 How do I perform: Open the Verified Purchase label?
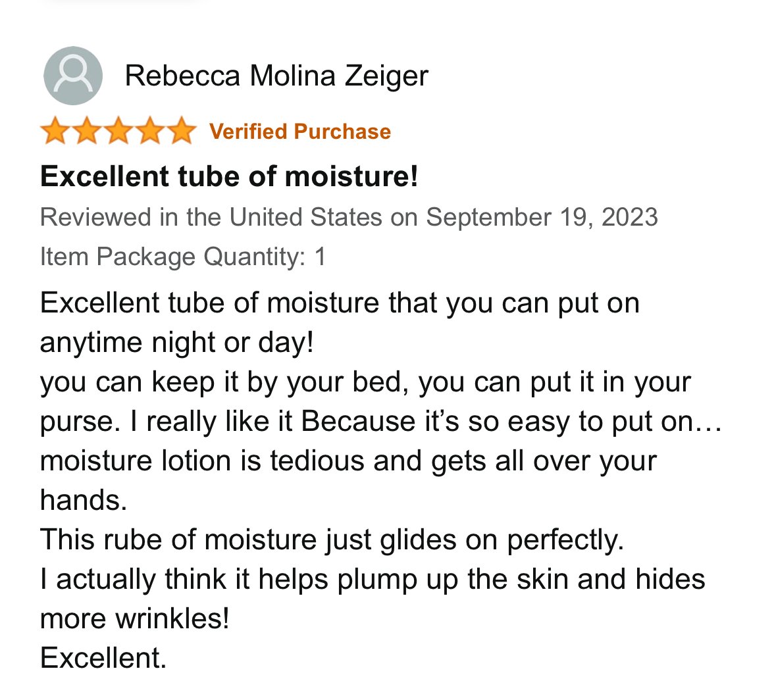300,132
